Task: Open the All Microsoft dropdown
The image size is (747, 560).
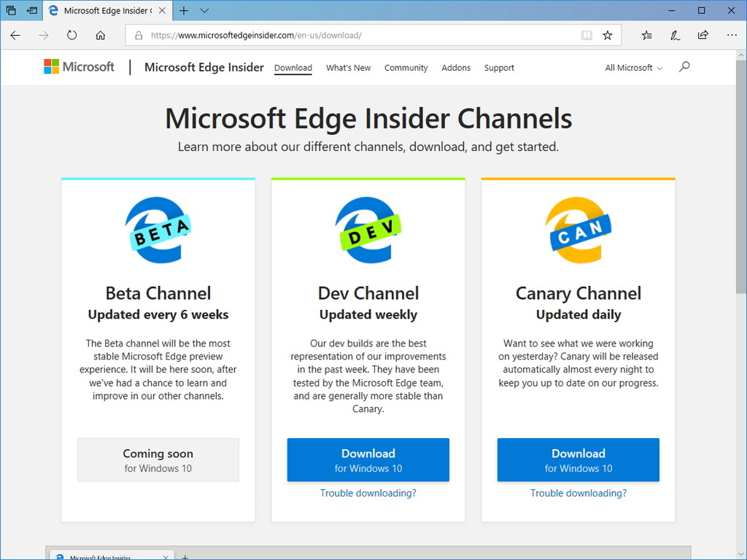Action: point(632,67)
